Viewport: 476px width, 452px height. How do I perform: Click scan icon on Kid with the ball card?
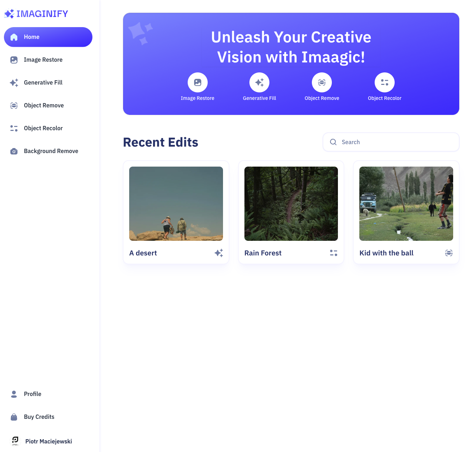449,253
